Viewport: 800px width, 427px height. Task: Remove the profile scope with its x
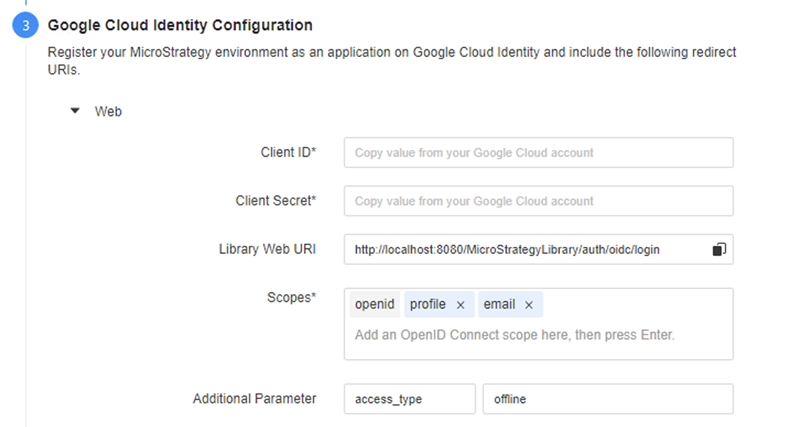click(460, 305)
